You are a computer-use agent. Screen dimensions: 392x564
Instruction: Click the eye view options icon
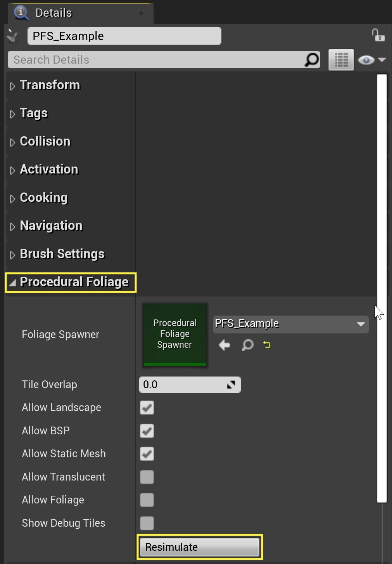tap(366, 60)
